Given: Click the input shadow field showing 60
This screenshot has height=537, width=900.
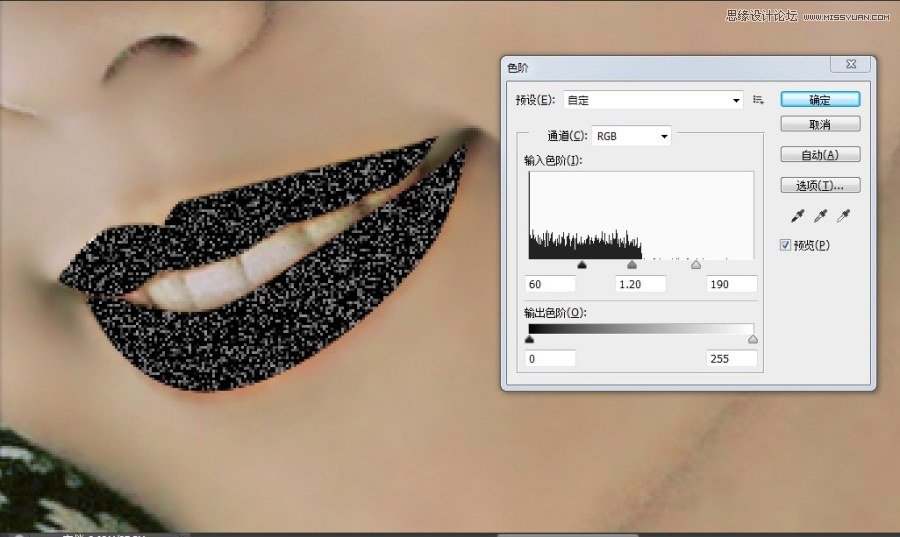Looking at the screenshot, I should coord(552,284).
